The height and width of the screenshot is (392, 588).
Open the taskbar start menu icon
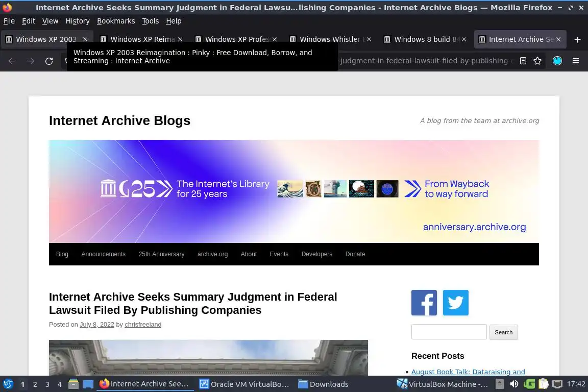8,384
